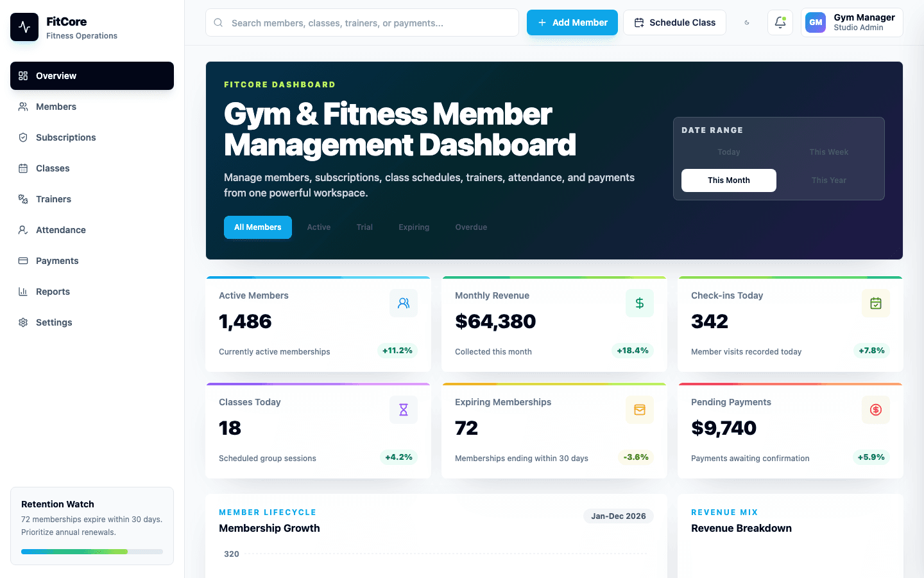Switch to the Overdue filter tab
924x578 pixels.
471,227
